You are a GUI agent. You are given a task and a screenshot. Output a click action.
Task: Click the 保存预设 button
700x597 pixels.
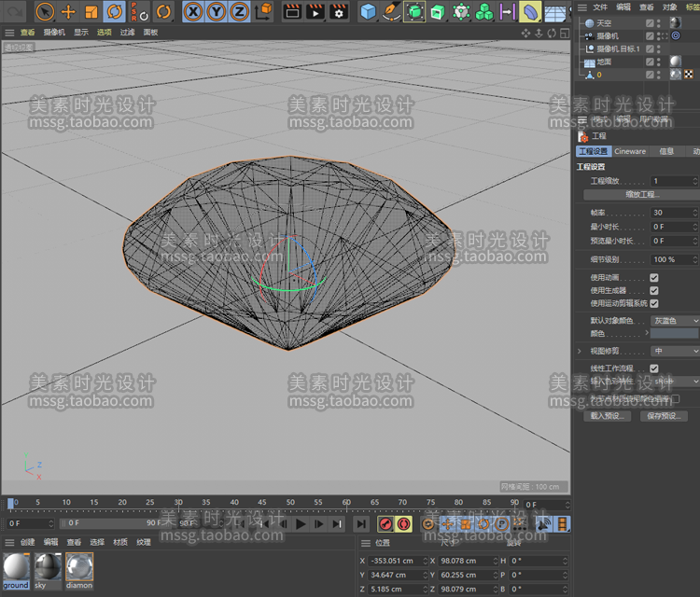663,416
